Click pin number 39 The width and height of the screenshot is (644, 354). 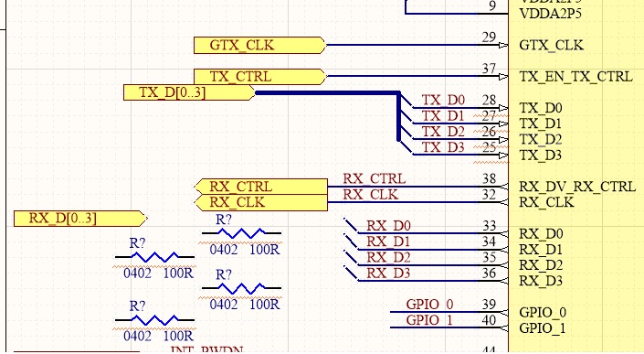(489, 305)
